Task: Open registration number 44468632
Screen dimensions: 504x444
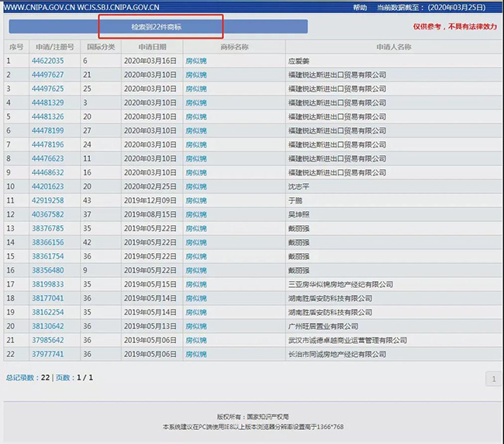Action: pyautogui.click(x=47, y=172)
